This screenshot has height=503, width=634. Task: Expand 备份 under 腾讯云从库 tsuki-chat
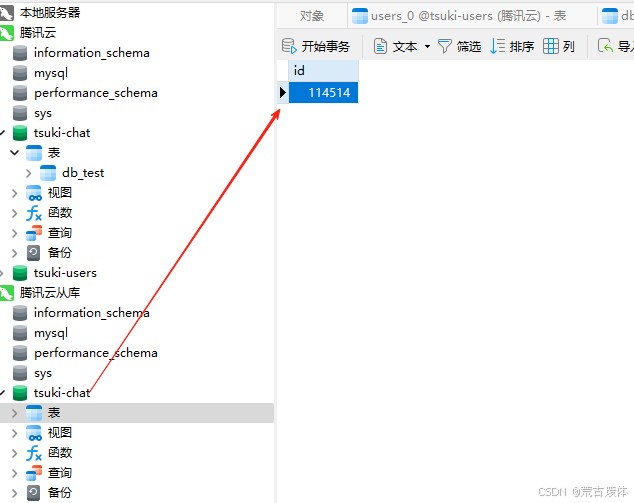pos(15,493)
